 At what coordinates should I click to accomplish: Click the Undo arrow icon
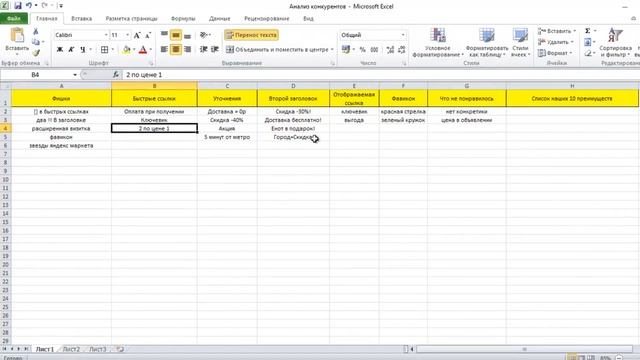click(29, 6)
